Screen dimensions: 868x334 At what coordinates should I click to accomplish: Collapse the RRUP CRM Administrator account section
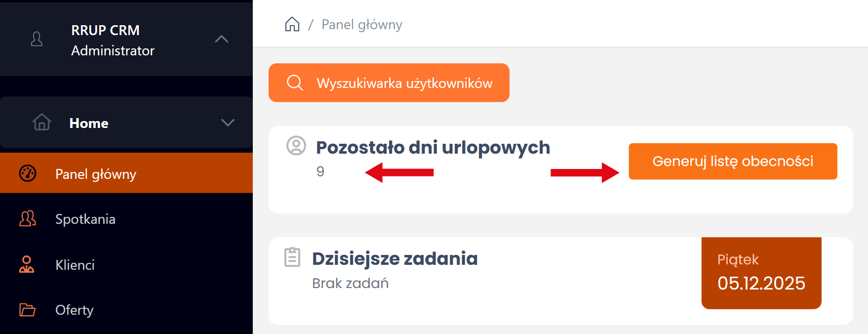[222, 40]
